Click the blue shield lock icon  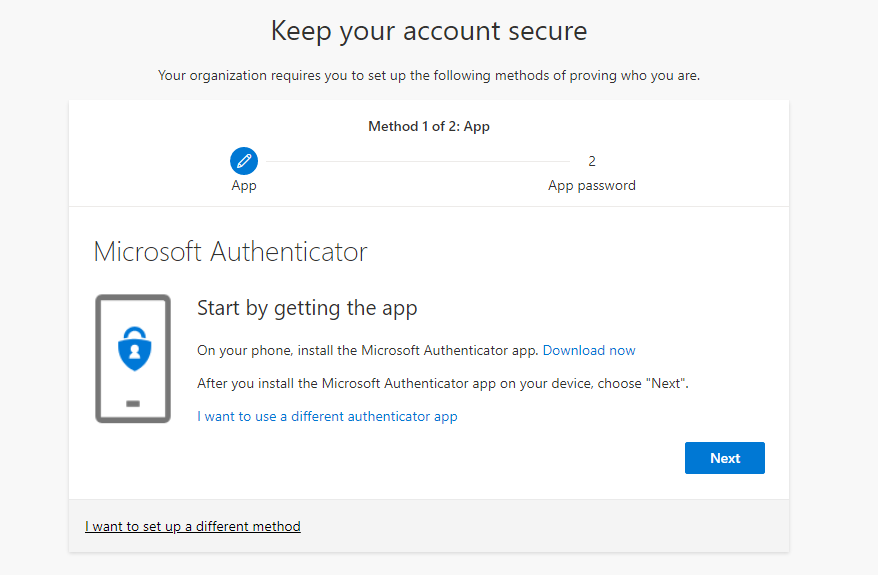click(x=134, y=349)
